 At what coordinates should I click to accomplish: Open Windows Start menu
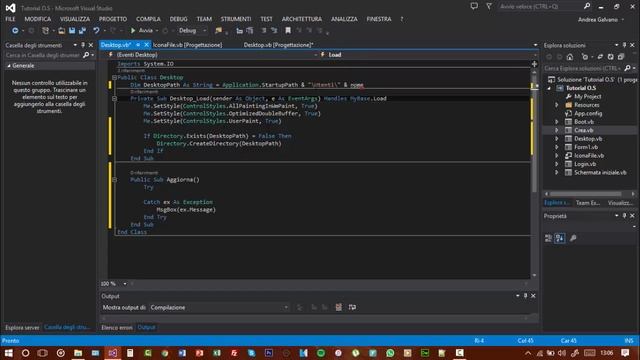(x=8, y=353)
